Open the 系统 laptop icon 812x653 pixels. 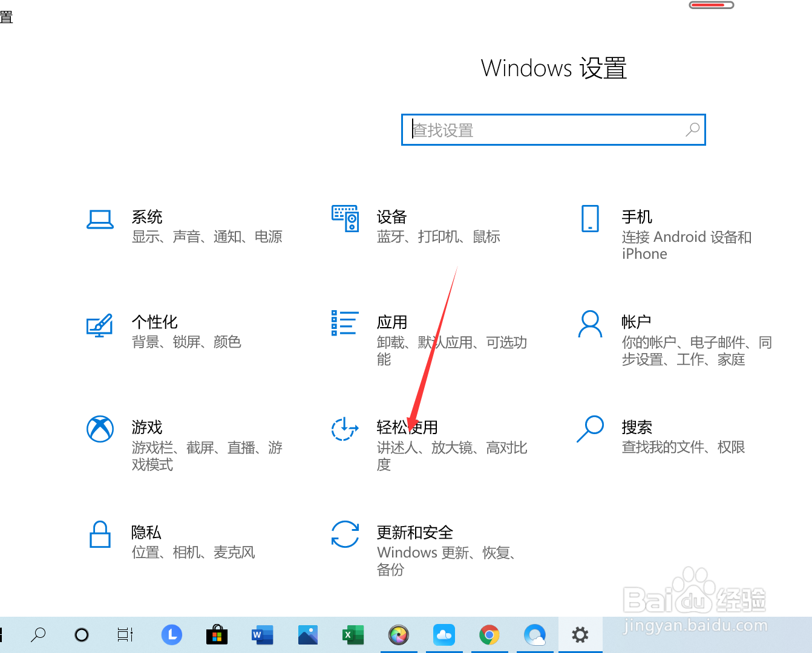pos(100,219)
